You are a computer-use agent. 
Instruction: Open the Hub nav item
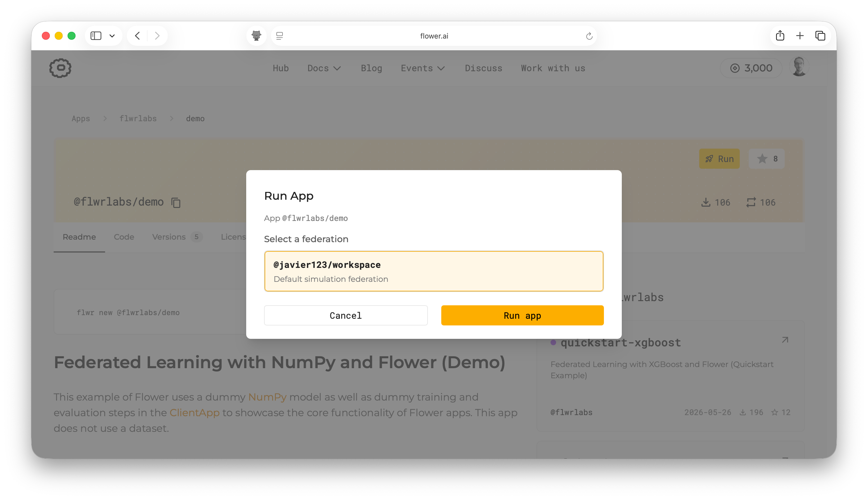[x=281, y=68]
